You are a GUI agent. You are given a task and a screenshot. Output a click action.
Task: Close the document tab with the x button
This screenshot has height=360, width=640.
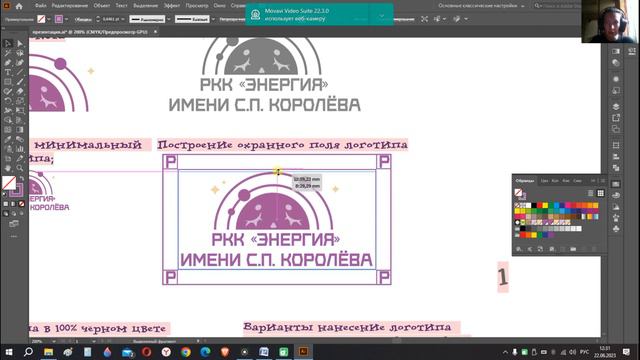tap(155, 31)
